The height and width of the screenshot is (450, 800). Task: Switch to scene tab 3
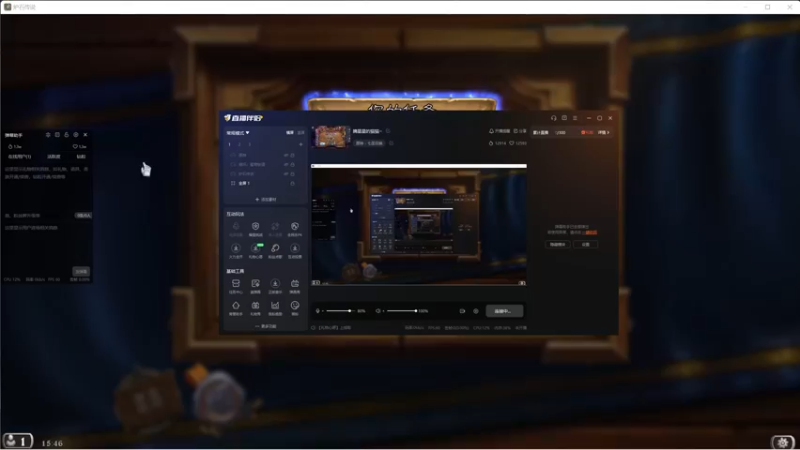point(249,144)
